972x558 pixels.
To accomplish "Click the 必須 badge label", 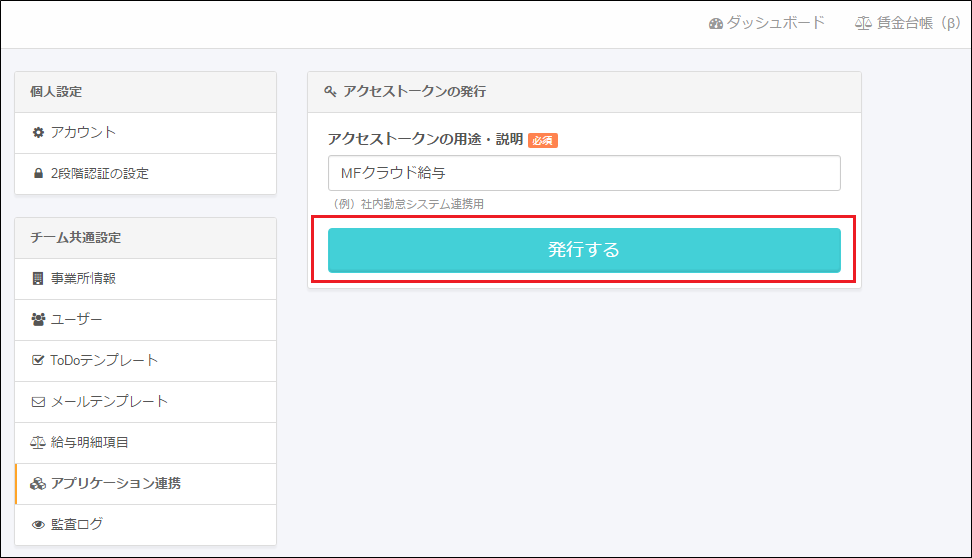I will [542, 141].
